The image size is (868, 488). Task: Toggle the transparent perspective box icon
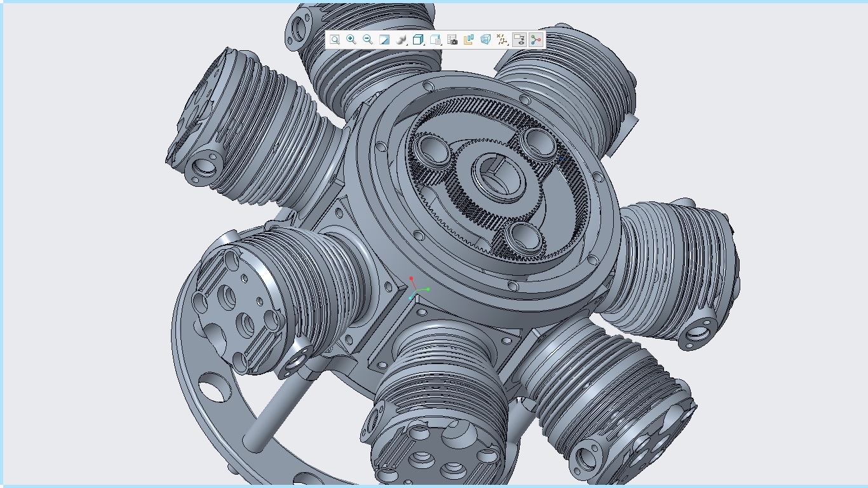[x=485, y=40]
